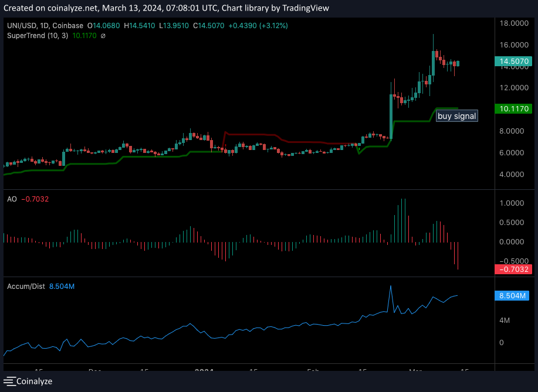Click the green 10.1170 SuperTrend price tag
The height and width of the screenshot is (392, 538).
point(513,108)
